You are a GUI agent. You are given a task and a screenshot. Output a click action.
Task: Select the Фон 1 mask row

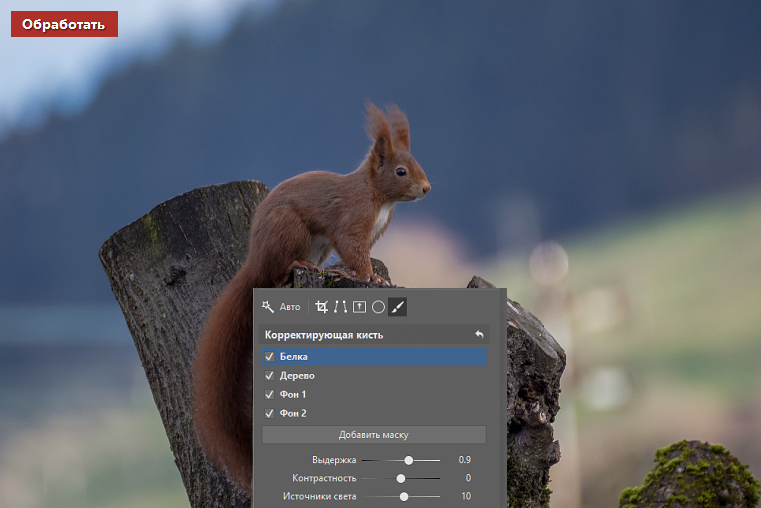374,394
